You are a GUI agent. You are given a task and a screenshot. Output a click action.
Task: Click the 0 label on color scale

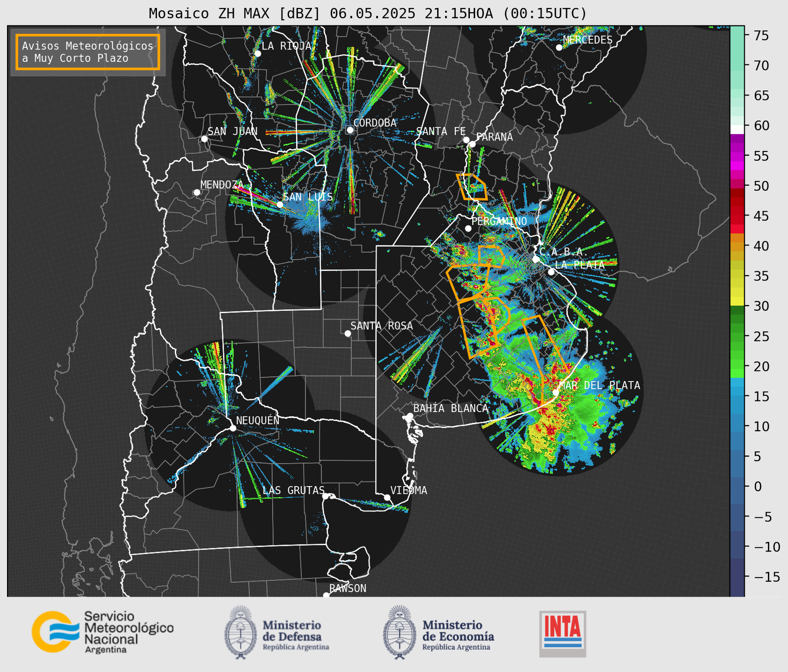758,486
